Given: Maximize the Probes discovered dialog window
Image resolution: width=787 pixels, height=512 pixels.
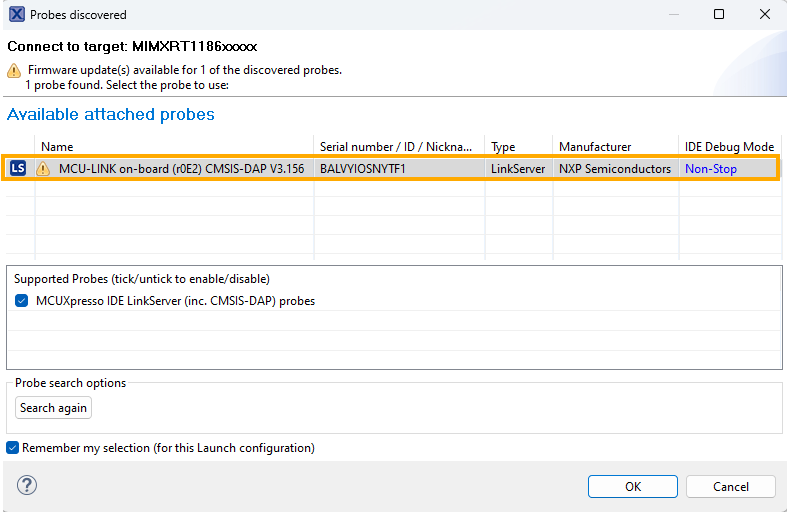Looking at the screenshot, I should (x=718, y=15).
